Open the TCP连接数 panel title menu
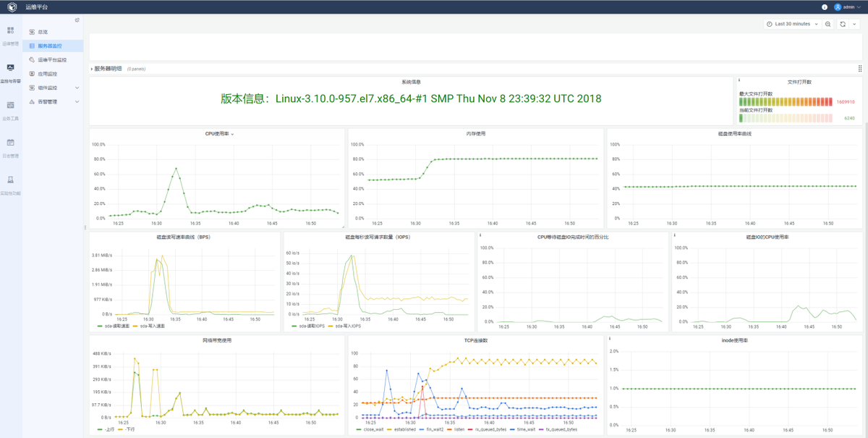The image size is (868, 438). [476, 340]
